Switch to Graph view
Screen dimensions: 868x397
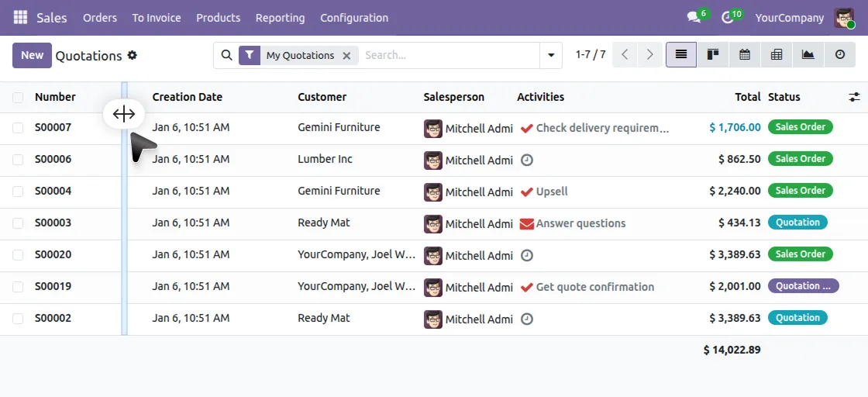point(808,55)
